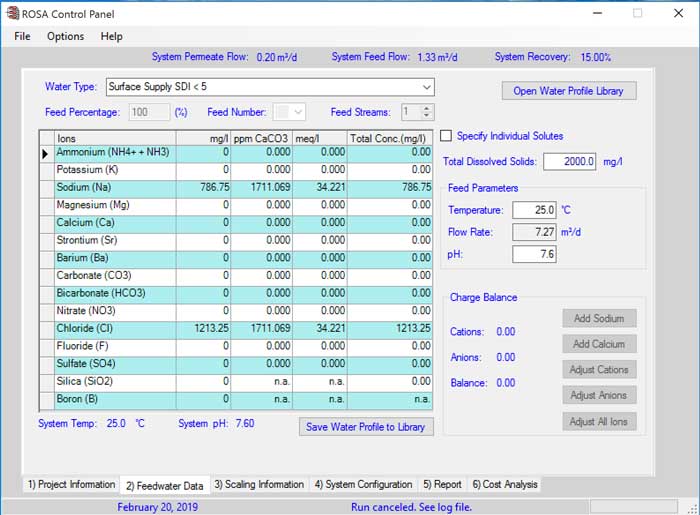Click the resize grip in status bar corner

[693, 508]
